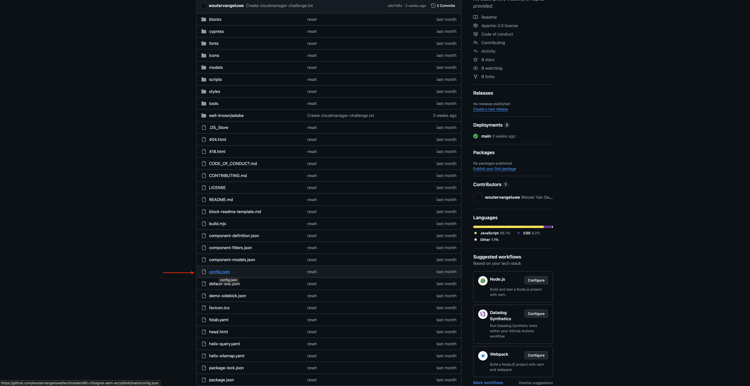The width and height of the screenshot is (750, 386).
Task: Click the folder icon next to cypress
Action: click(x=204, y=31)
